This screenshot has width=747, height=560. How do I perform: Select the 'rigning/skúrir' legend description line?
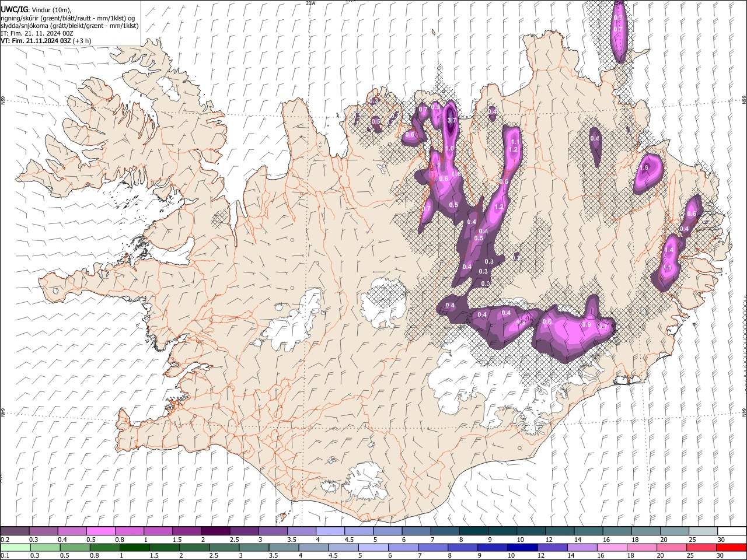[x=68, y=18]
